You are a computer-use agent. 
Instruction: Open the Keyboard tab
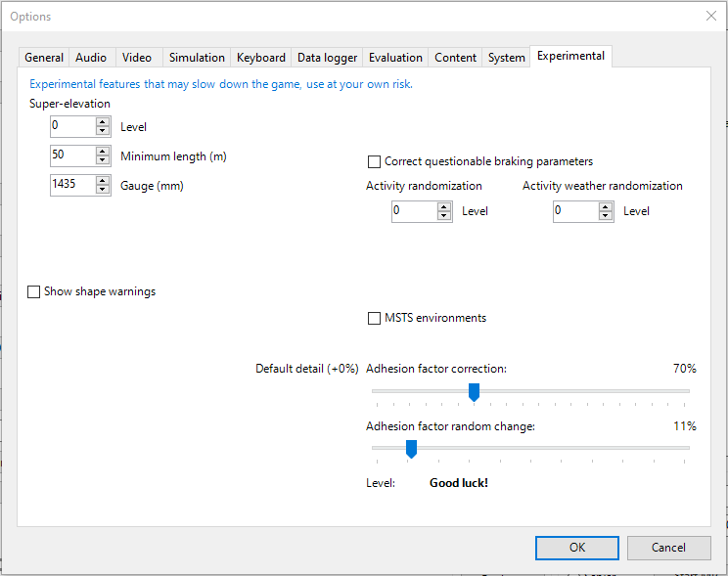point(261,58)
